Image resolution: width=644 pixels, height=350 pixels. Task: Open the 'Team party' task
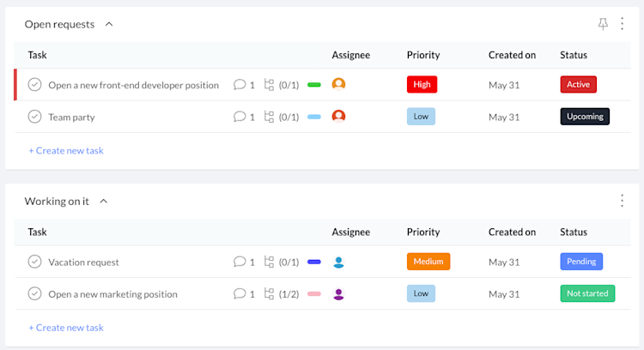[71, 117]
